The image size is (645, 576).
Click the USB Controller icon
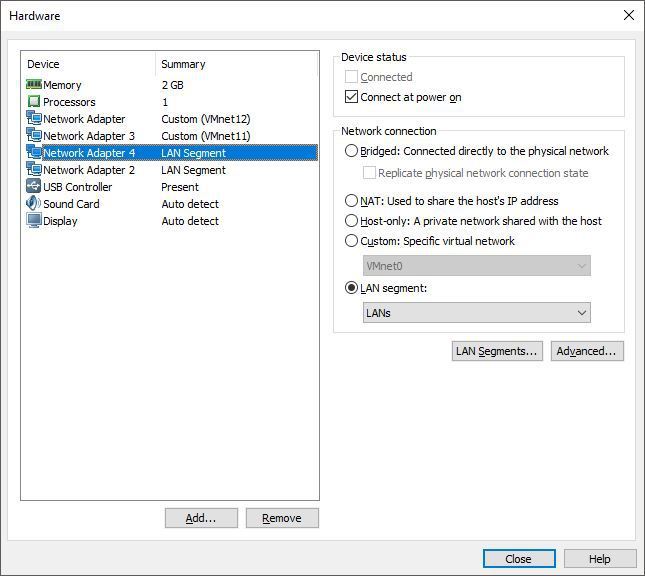34,186
